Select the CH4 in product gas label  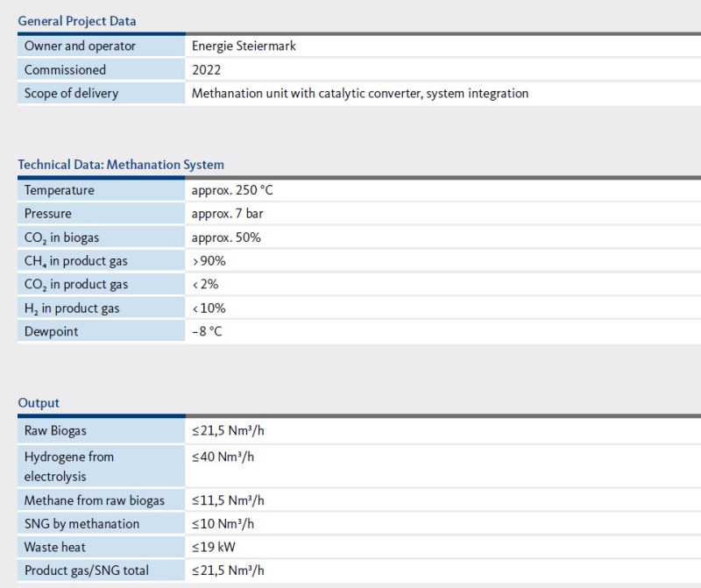(x=76, y=261)
